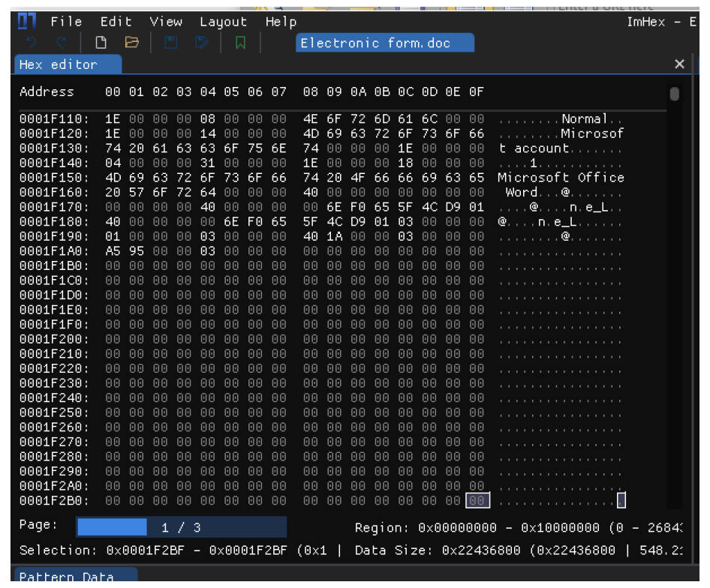The image size is (710, 588).
Task: Open the View menu
Action: point(166,22)
